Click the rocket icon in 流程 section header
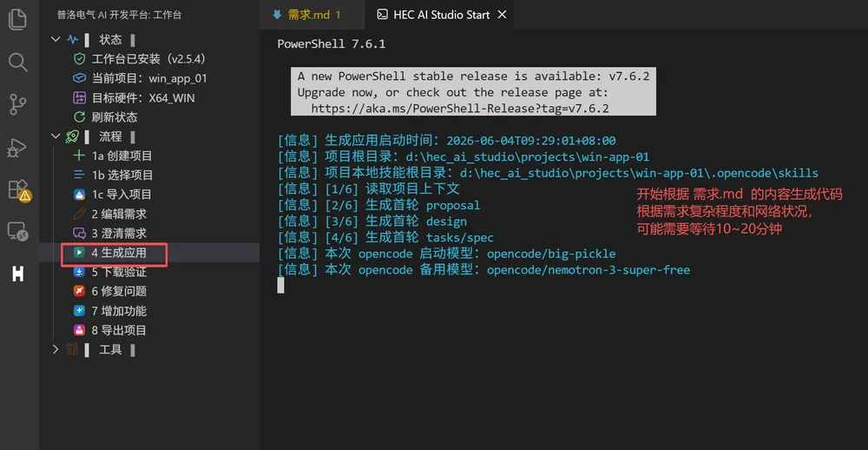Screen dimensions: 868x450 [x=73, y=136]
